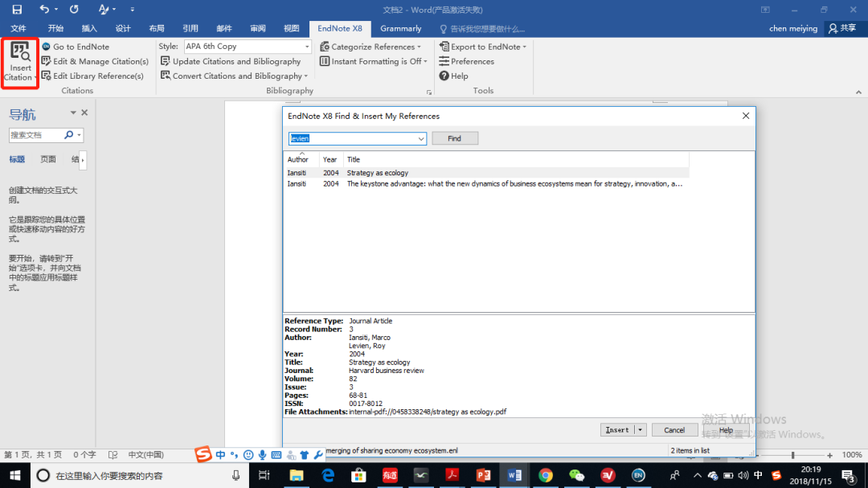Open EndNote Help in ribbon
Image resolution: width=868 pixels, height=488 pixels.
click(453, 76)
